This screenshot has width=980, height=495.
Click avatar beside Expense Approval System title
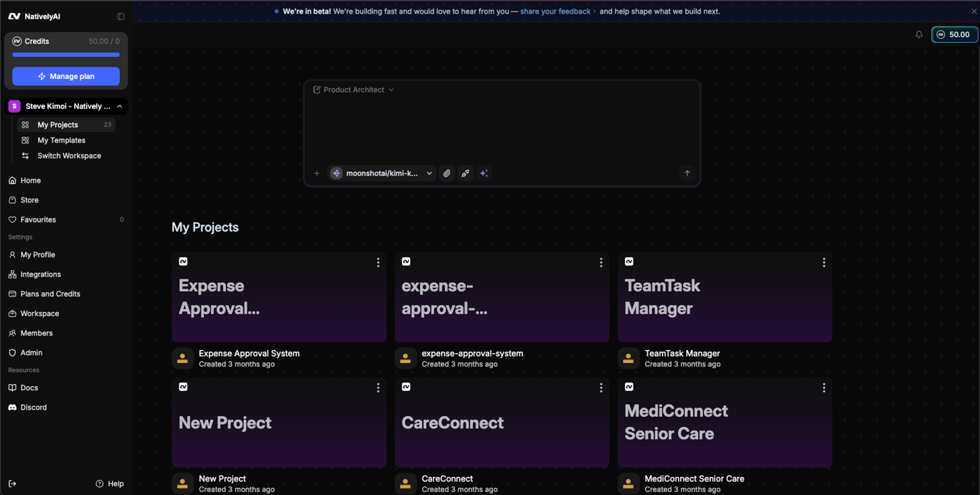182,359
